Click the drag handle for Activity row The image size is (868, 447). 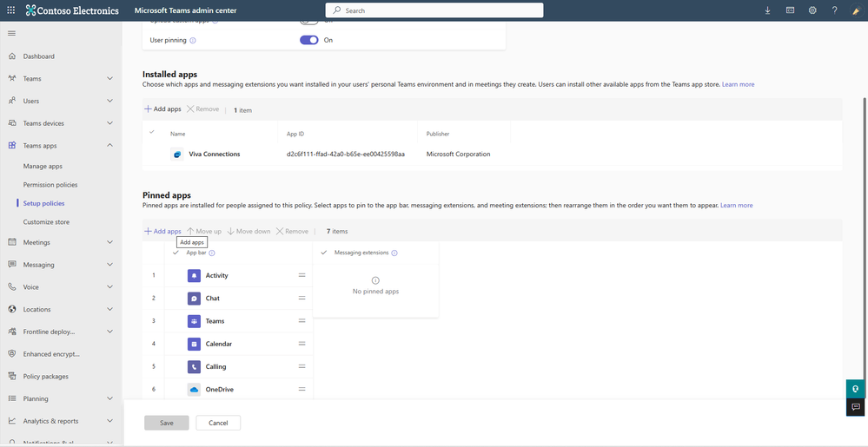tap(302, 275)
